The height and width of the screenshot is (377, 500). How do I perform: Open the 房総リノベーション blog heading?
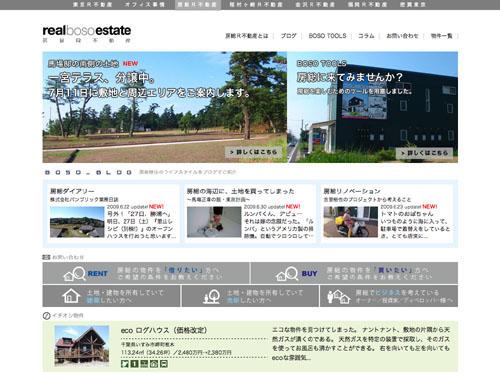[352, 191]
